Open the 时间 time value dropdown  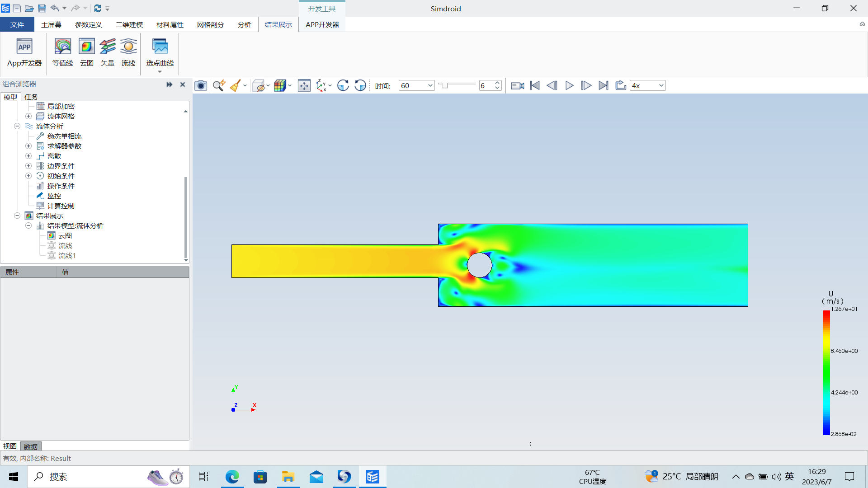coord(430,85)
